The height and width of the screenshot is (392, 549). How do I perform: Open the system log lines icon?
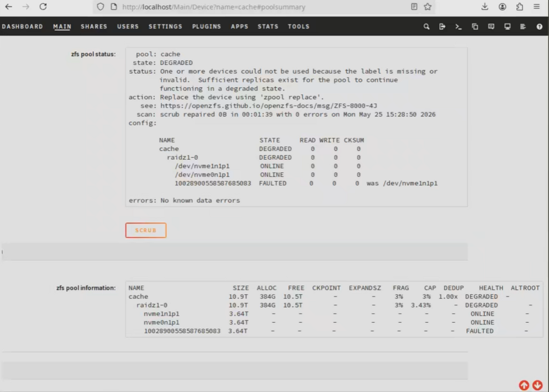523,26
